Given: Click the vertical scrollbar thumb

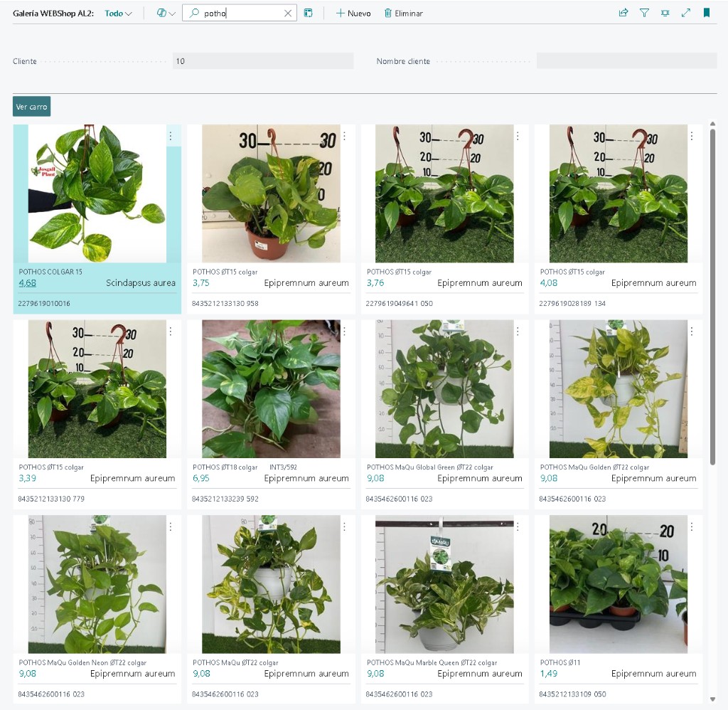Looking at the screenshot, I should pyautogui.click(x=712, y=297).
